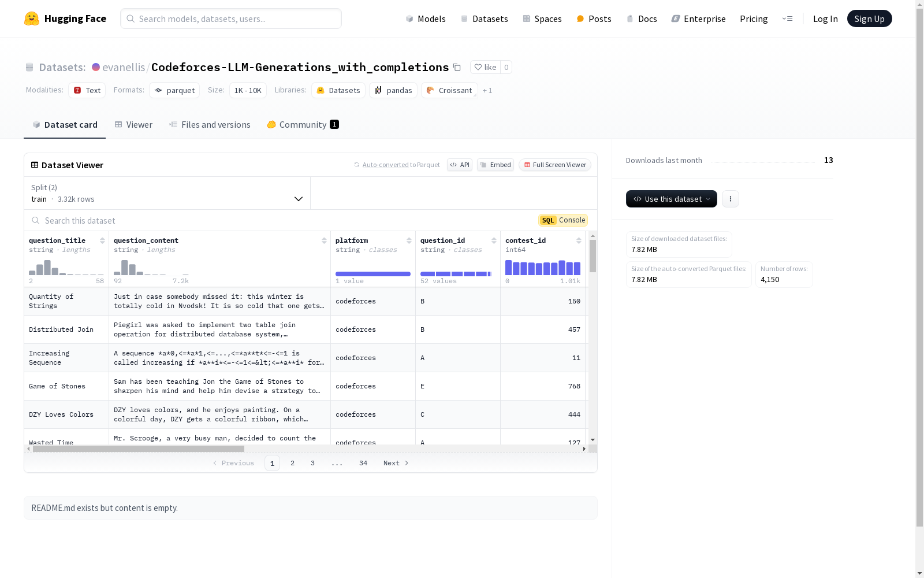Click the table horizontal scrollbar thumb

pyautogui.click(x=139, y=449)
